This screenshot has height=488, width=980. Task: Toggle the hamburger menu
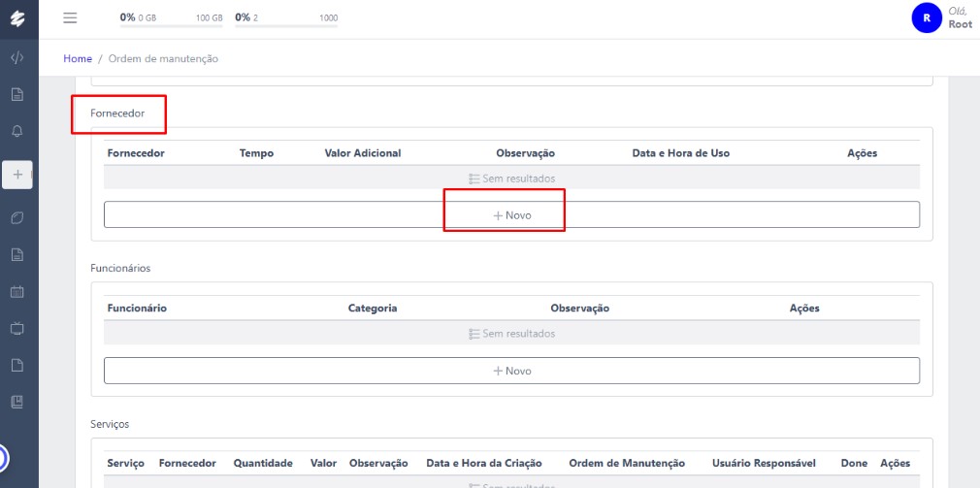click(70, 18)
